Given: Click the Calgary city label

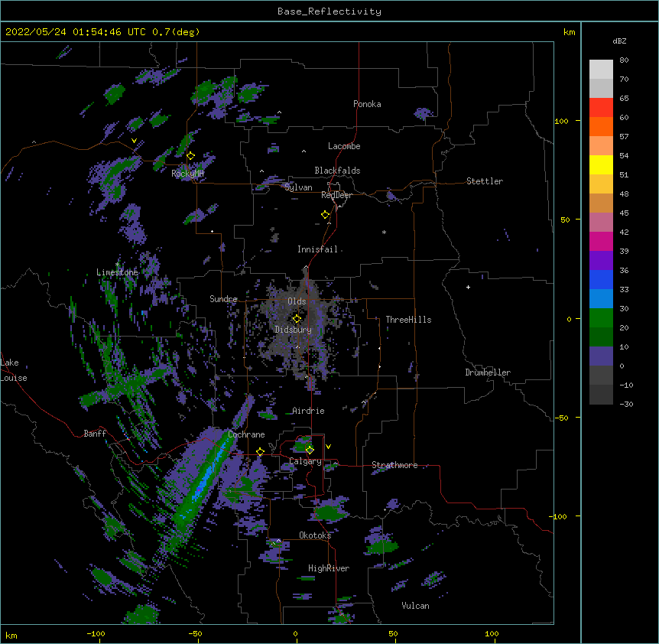Looking at the screenshot, I should (x=305, y=461).
